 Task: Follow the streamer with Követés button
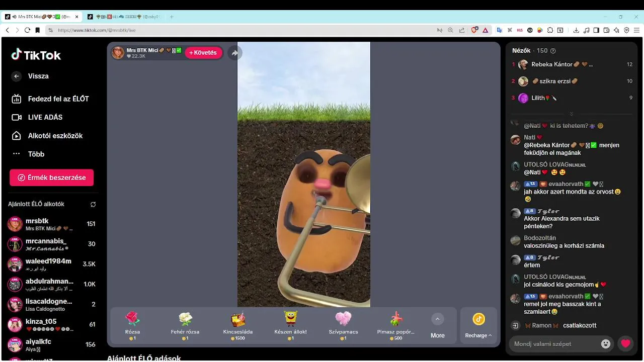203,53
